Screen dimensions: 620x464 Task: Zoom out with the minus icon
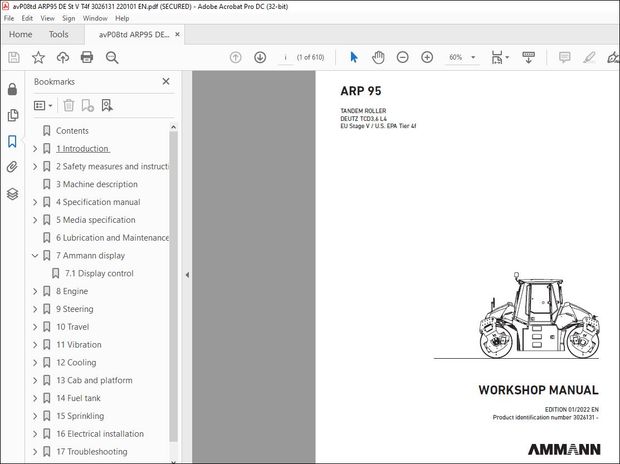(403, 58)
